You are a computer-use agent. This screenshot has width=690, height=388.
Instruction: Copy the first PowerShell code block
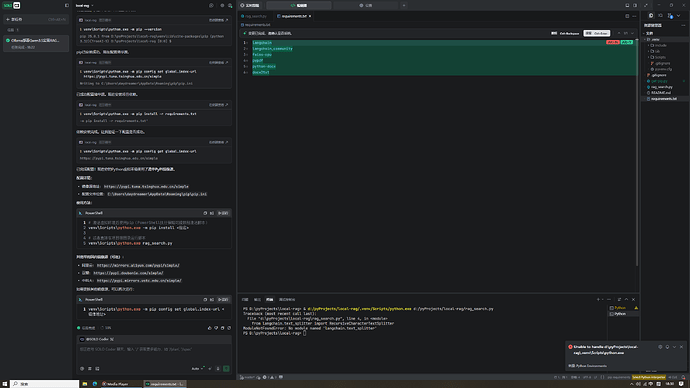tap(205, 213)
